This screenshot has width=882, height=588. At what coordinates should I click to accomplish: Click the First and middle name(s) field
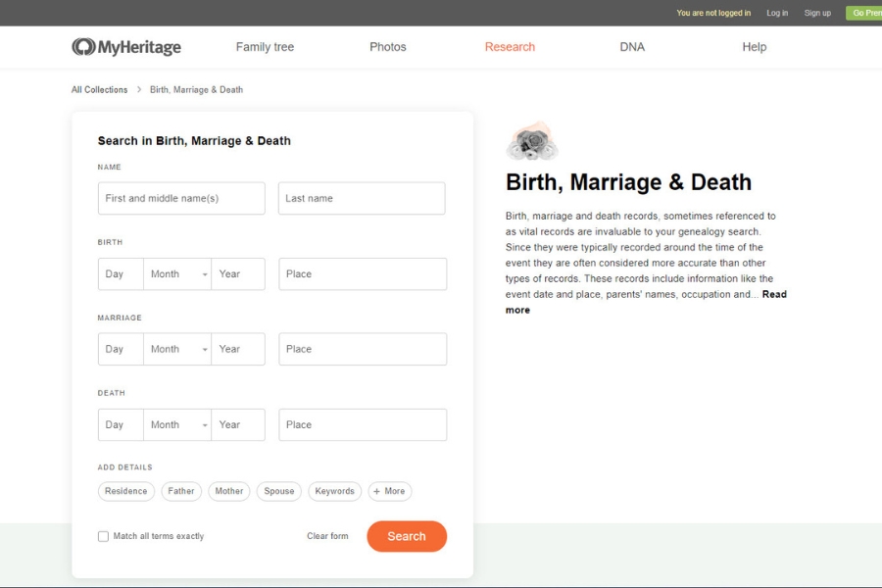(181, 198)
